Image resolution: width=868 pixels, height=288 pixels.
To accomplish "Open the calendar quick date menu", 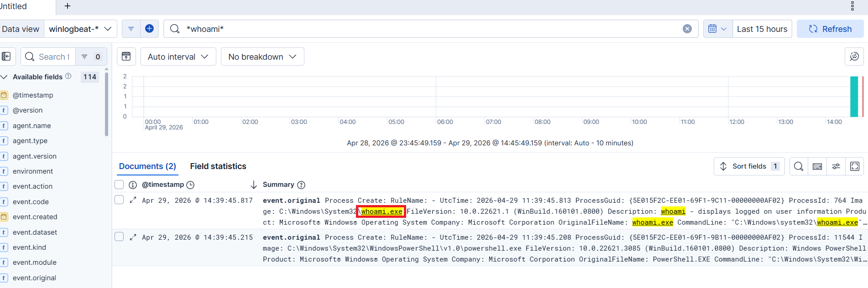I will pos(717,29).
